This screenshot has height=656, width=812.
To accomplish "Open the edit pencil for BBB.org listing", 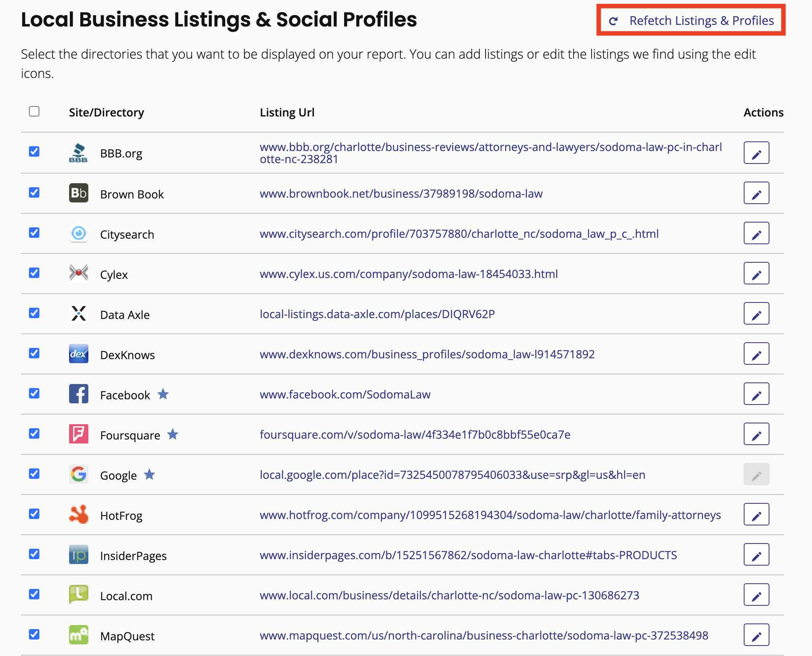I will point(757,153).
